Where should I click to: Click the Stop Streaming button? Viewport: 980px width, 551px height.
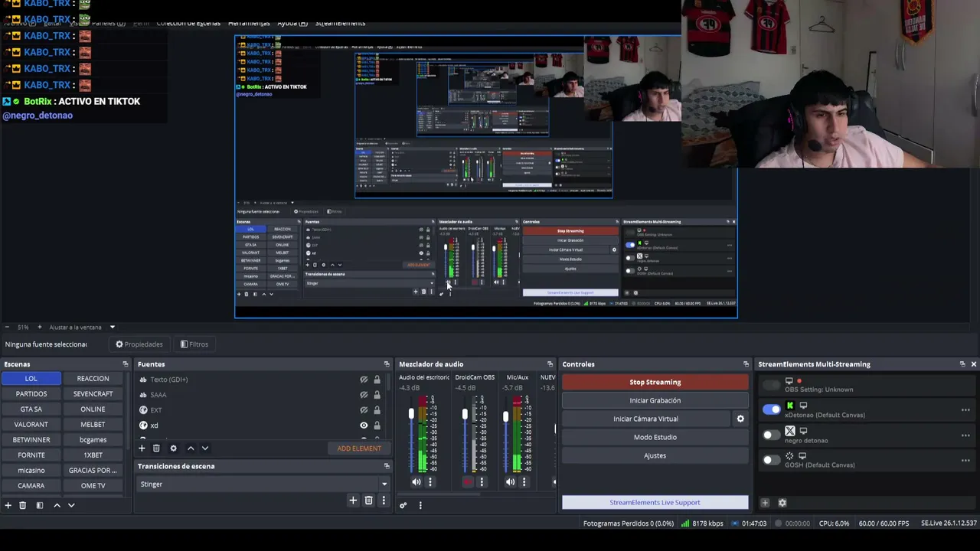pos(655,382)
